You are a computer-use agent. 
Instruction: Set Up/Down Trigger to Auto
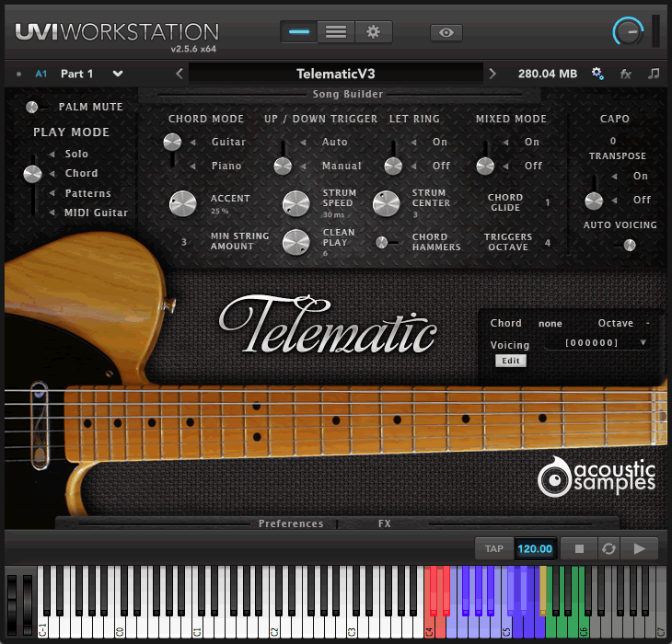pos(335,142)
